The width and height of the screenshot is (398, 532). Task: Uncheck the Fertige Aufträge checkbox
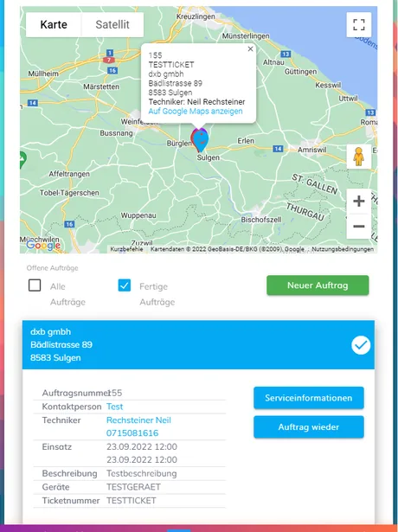click(125, 285)
